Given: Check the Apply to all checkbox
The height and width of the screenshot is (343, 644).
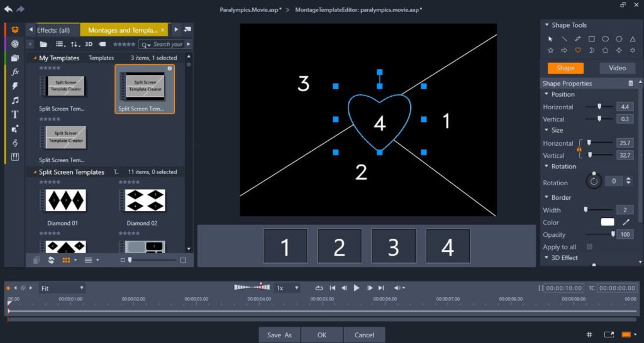Looking at the screenshot, I should [589, 247].
